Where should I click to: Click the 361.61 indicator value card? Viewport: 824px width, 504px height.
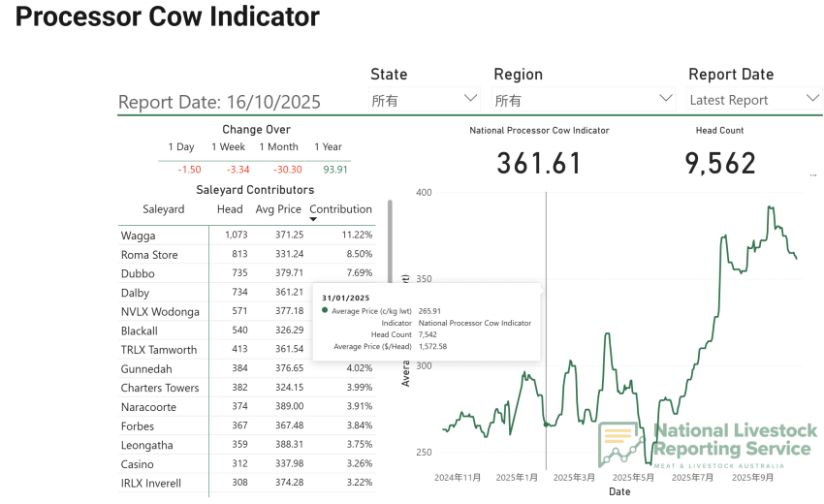[x=539, y=163]
